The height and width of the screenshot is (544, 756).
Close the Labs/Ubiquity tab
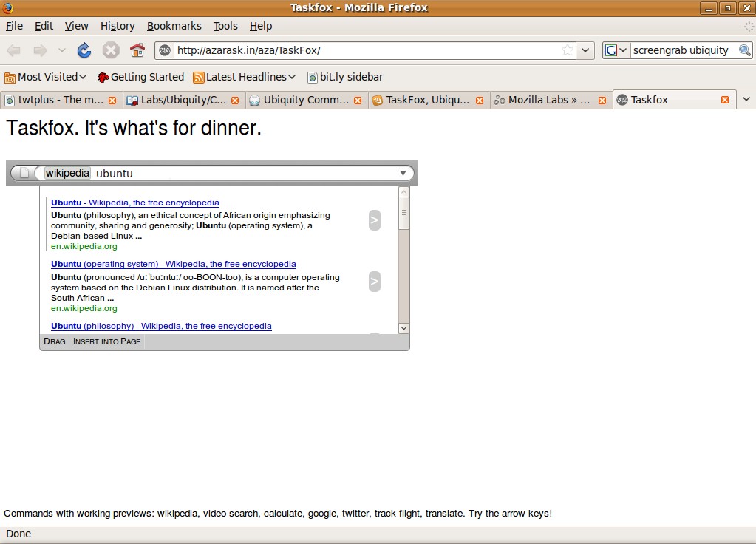click(x=235, y=101)
